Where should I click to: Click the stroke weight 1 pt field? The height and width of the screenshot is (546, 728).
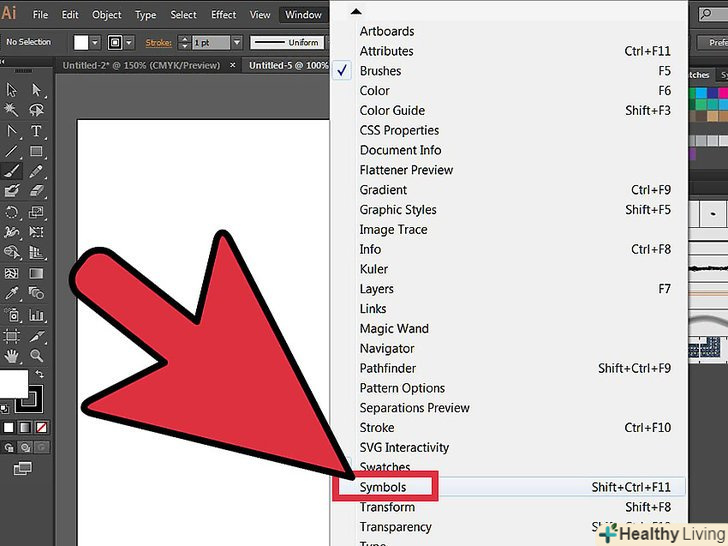click(211, 43)
